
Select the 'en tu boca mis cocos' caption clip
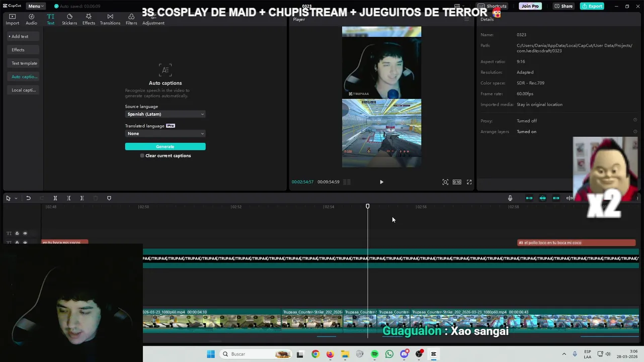click(x=64, y=243)
